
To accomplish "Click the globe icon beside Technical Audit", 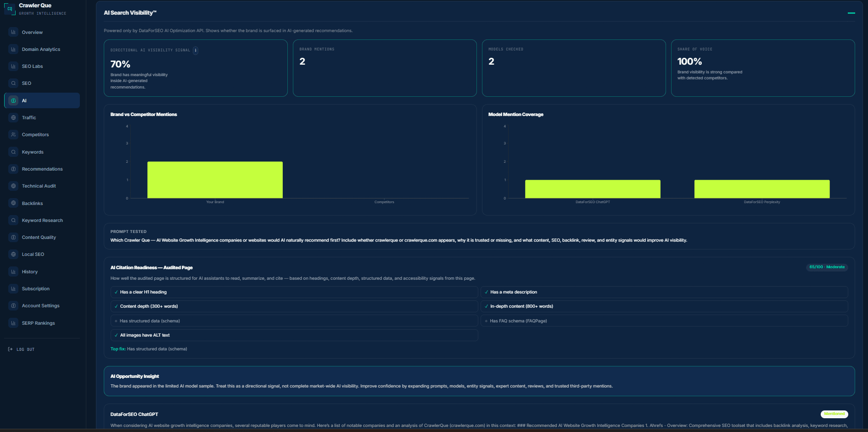I will click(x=13, y=186).
